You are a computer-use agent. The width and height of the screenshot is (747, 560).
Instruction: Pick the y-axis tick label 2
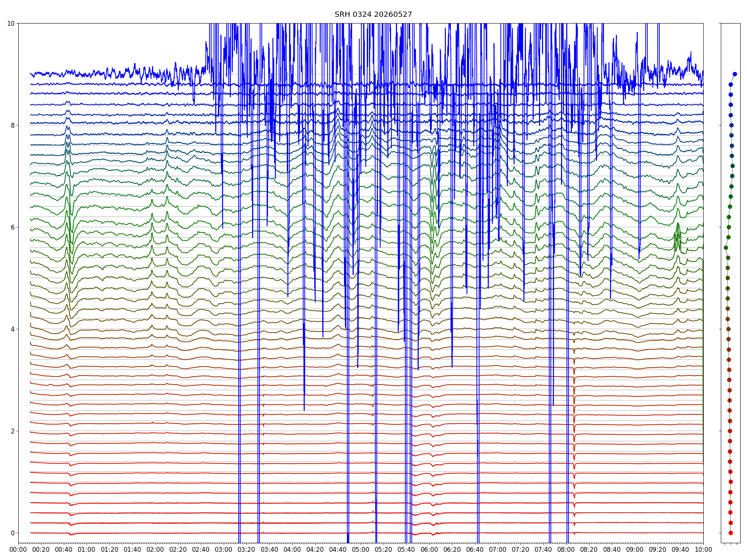coord(13,431)
